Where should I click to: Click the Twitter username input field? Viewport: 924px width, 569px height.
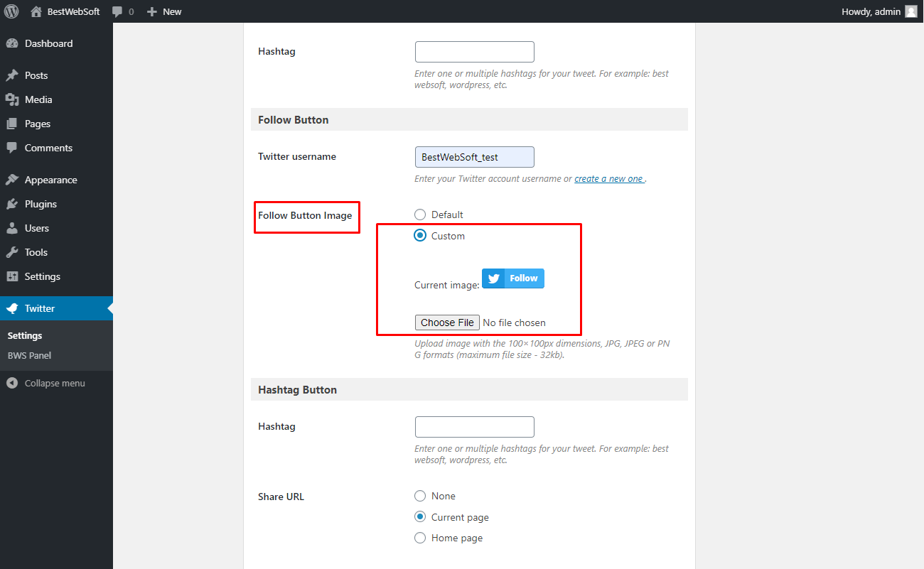[474, 157]
